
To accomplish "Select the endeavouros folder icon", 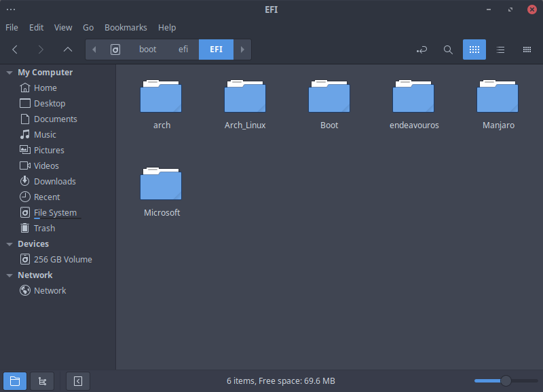I will pyautogui.click(x=413, y=96).
